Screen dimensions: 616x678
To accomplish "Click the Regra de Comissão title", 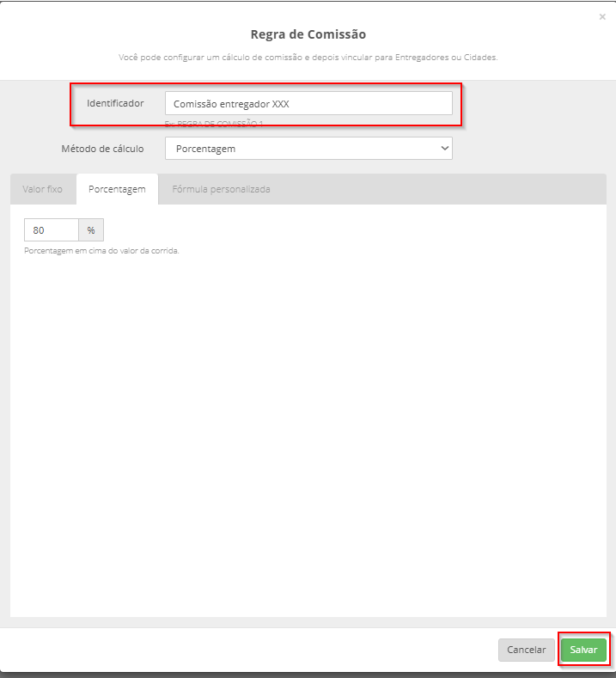I will pos(308,34).
